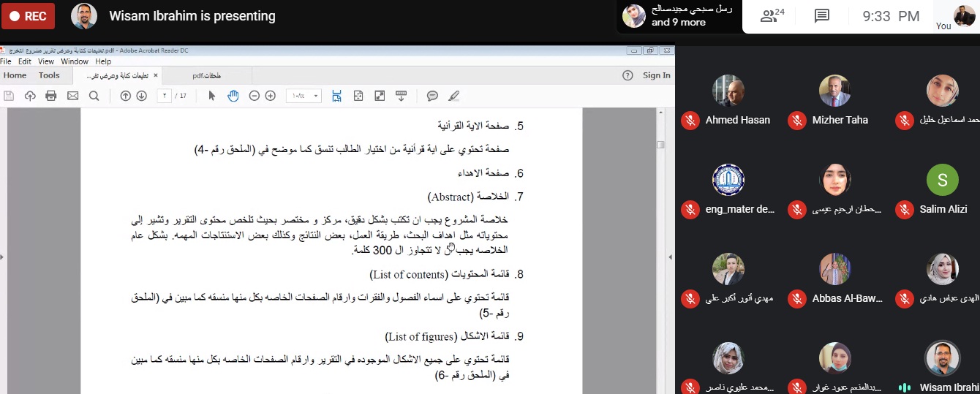Screen dimensions: 980x394
Task: Open the Help menu
Action: (x=103, y=61)
